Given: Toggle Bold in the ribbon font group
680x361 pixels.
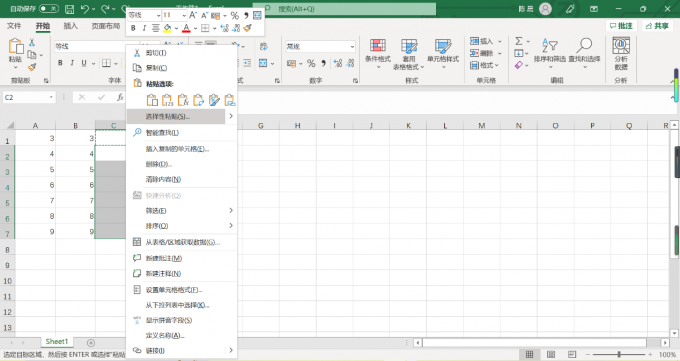Looking at the screenshot, I should (60, 63).
